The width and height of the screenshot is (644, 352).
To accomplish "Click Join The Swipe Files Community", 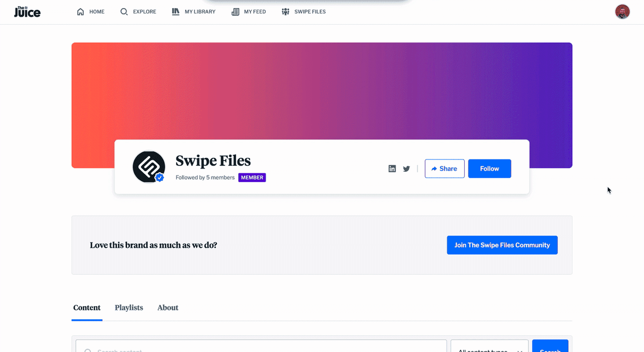I will click(x=502, y=245).
